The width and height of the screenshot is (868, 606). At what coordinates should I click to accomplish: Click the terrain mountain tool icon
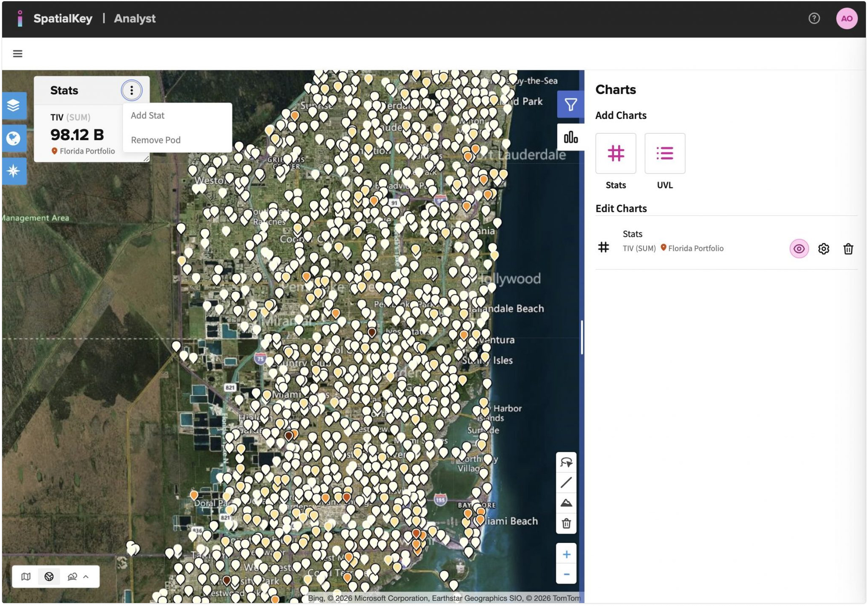(566, 503)
